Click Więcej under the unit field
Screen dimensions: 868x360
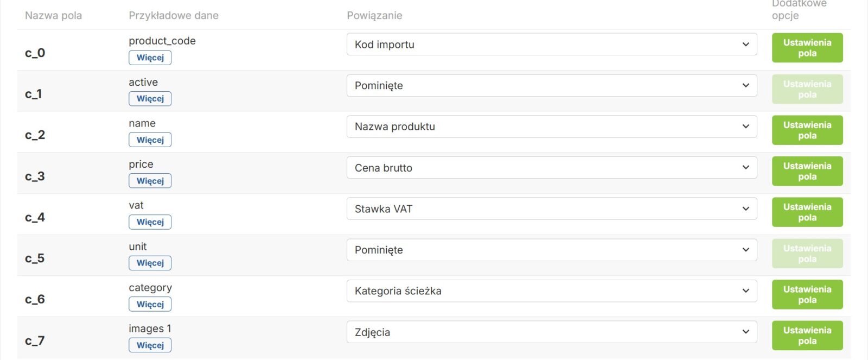(150, 263)
